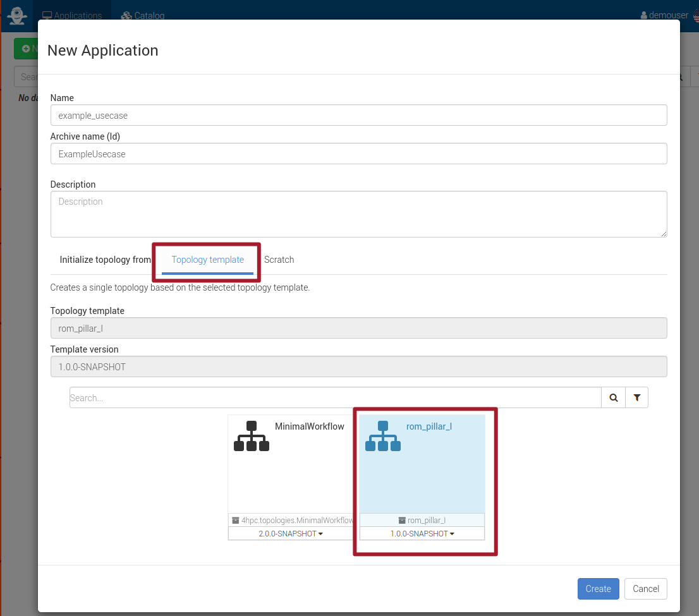This screenshot has height=616, width=699.
Task: Click the Alien4Cloud logo icon
Action: [x=17, y=16]
